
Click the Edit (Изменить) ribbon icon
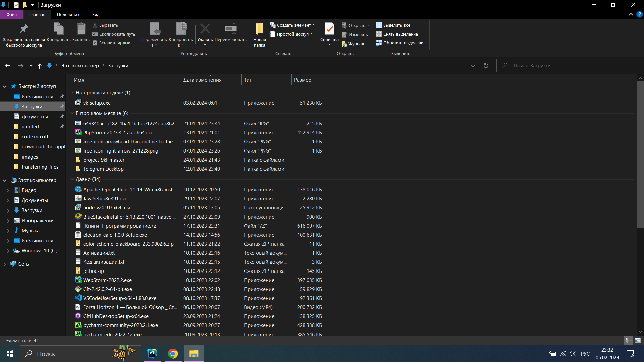click(344, 35)
